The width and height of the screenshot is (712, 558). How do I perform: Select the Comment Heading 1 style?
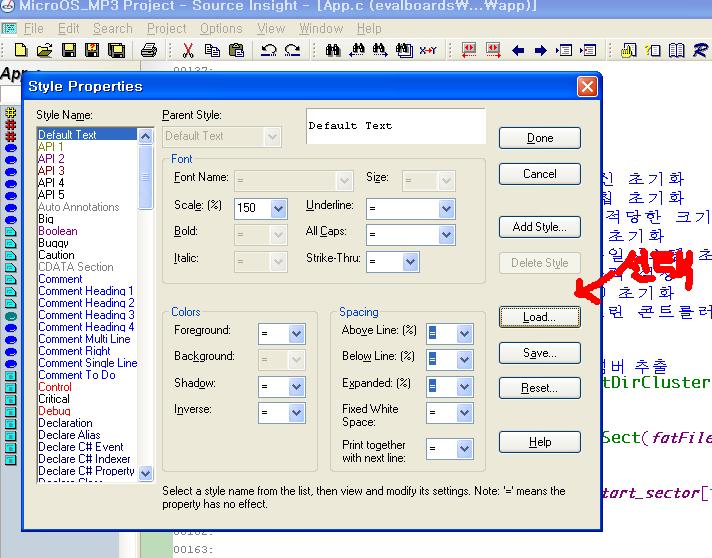[87, 291]
